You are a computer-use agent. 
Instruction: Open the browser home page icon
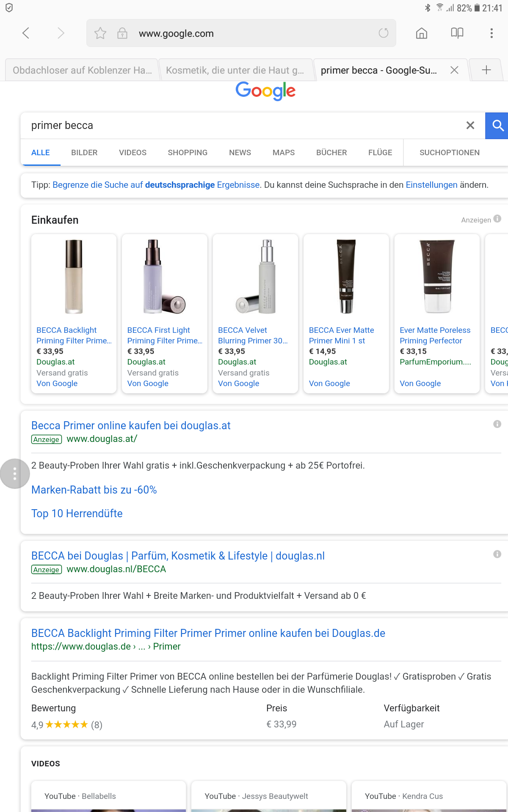(x=422, y=33)
